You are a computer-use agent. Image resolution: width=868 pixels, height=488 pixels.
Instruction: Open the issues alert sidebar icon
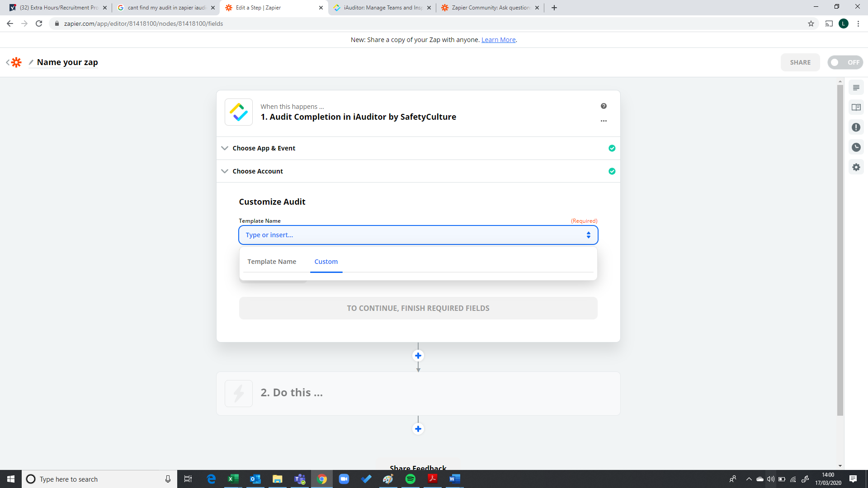pos(856,127)
